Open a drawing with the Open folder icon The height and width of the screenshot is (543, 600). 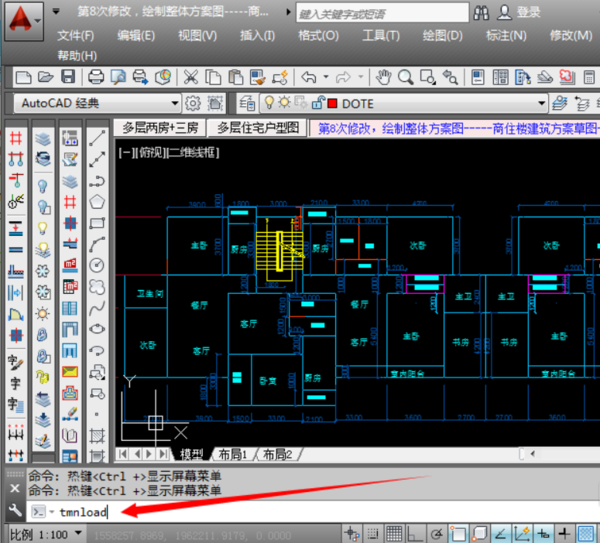pos(46,77)
